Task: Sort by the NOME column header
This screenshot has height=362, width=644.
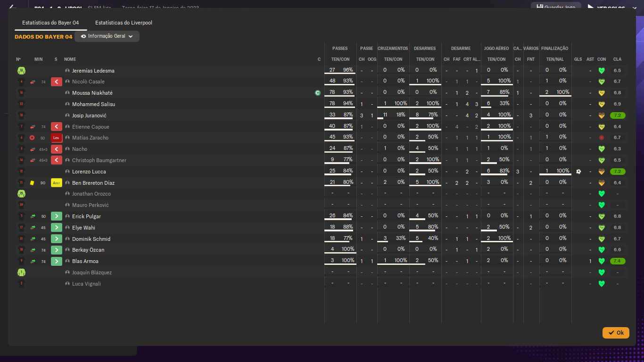Action: click(70, 59)
